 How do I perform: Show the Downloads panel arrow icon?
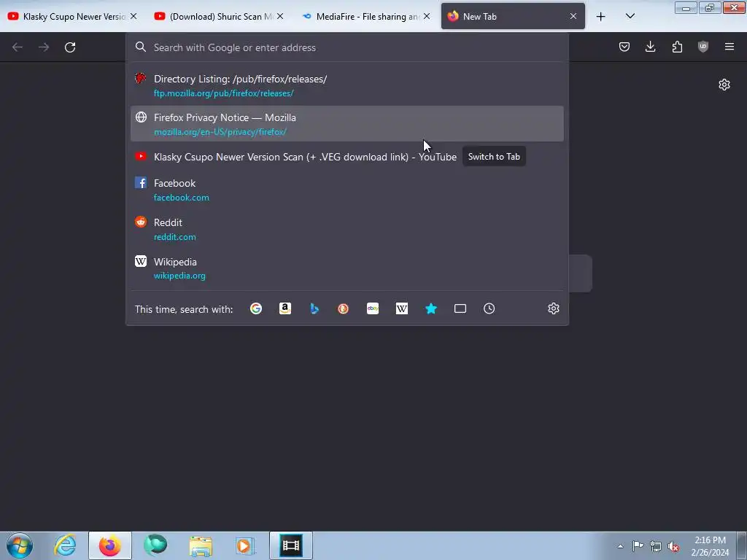(650, 47)
